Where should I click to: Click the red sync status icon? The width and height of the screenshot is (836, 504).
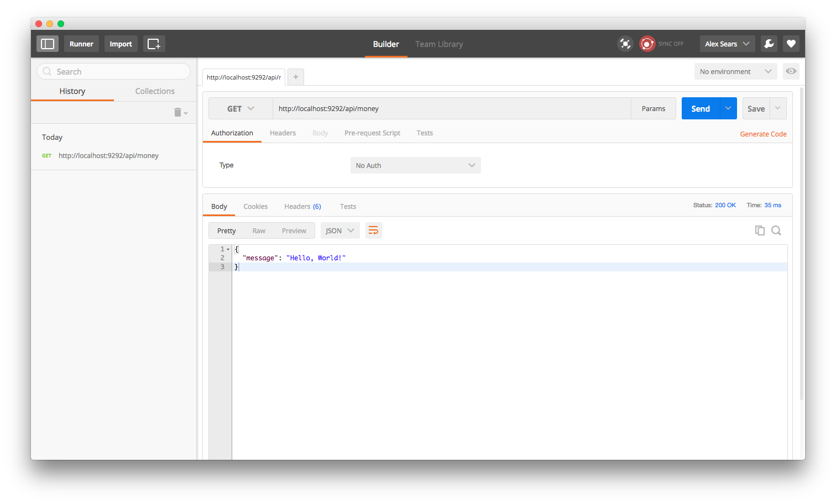pos(647,44)
